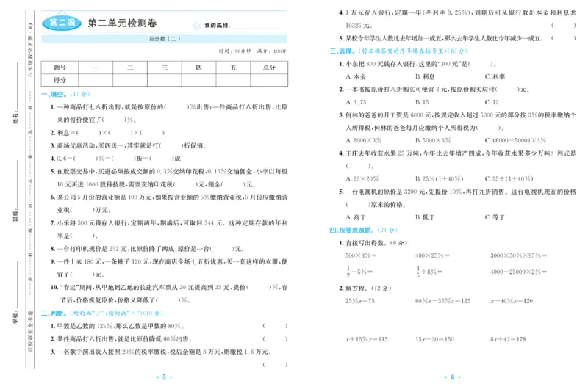Viewport: 588px width, 392px height.
Task: Click subheading 2. 解方程。(12分)
Action: click(x=365, y=288)
